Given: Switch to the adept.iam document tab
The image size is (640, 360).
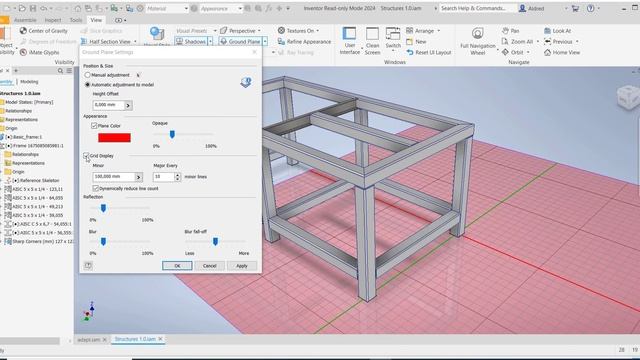Looking at the screenshot, I should pos(89,339).
